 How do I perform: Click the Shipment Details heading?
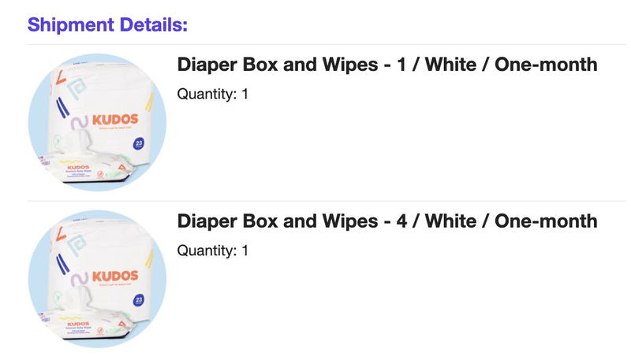pyautogui.click(x=107, y=24)
